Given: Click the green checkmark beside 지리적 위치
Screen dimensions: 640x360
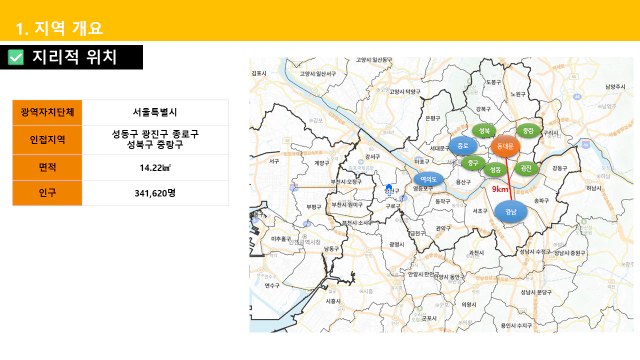Looking at the screenshot, I should (16, 57).
